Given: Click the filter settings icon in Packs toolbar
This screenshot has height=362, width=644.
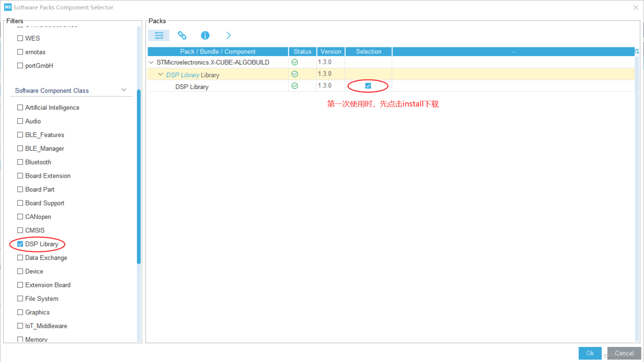Looking at the screenshot, I should (x=159, y=35).
